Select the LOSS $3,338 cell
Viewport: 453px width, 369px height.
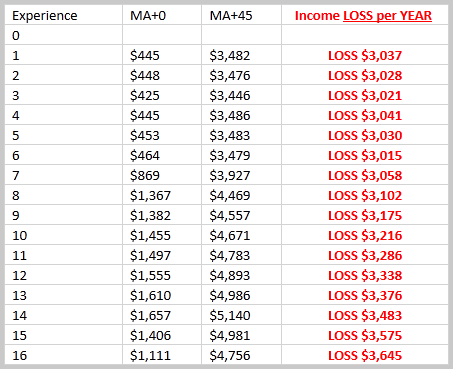pos(365,275)
